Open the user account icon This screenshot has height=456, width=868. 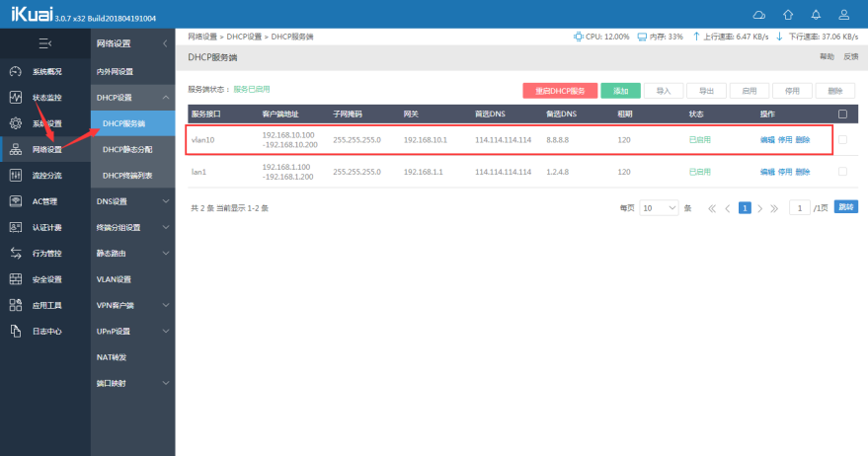(x=843, y=15)
